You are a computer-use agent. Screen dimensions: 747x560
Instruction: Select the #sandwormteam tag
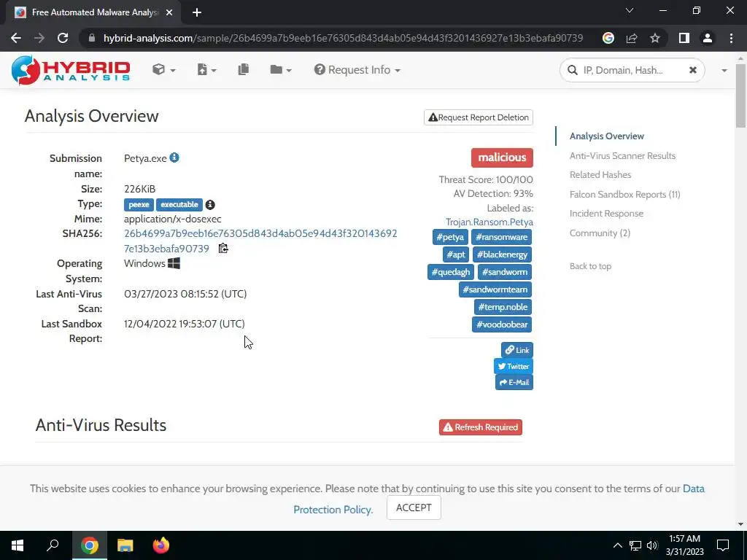(495, 289)
